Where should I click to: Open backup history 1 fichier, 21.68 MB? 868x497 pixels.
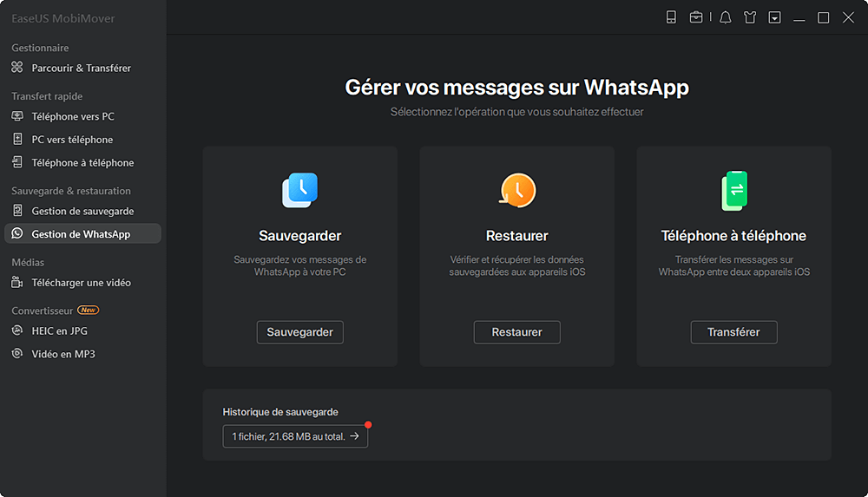[x=295, y=436]
